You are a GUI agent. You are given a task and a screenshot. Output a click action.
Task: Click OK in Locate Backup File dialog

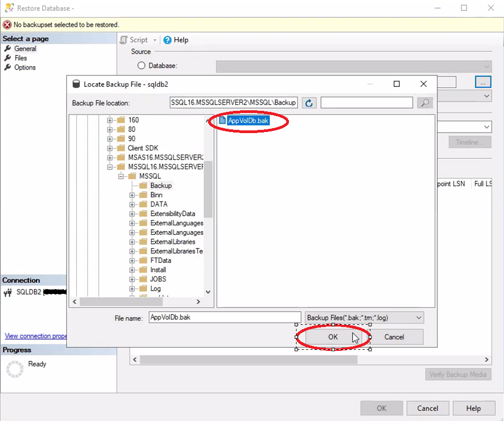click(333, 337)
